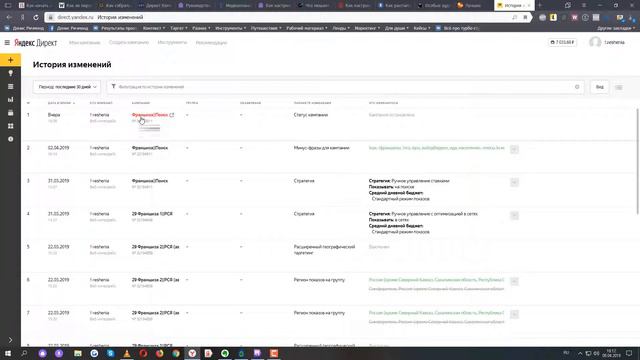Click the funnel filter icon

coord(113,87)
